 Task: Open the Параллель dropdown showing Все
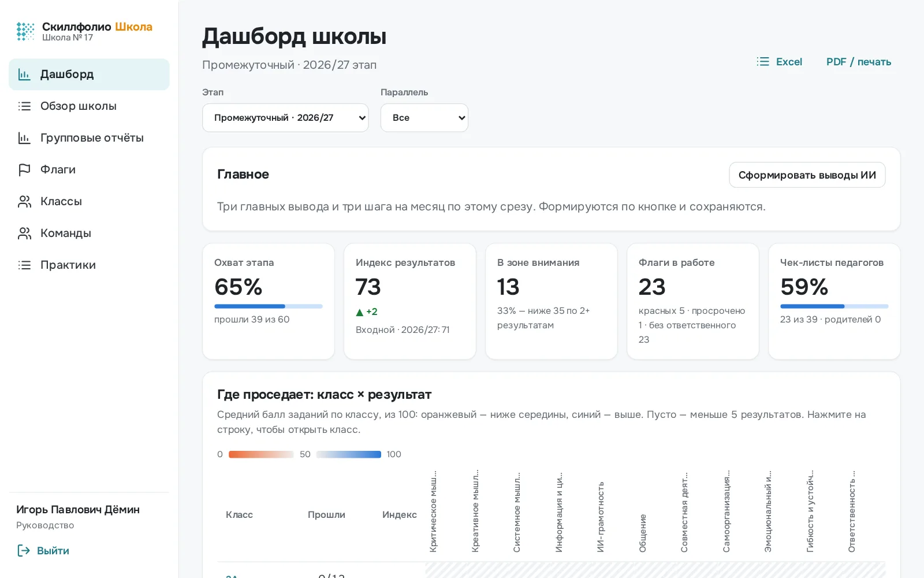click(x=424, y=118)
